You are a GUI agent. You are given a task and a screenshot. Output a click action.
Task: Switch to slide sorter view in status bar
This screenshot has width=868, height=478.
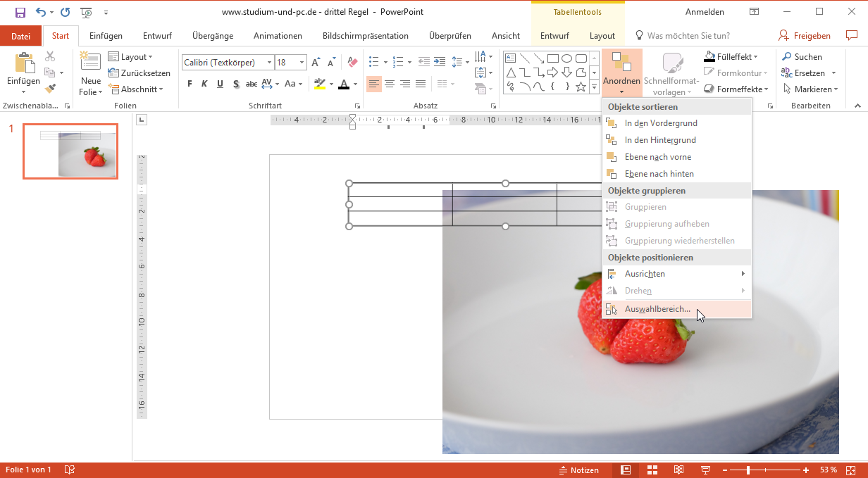[652, 470]
